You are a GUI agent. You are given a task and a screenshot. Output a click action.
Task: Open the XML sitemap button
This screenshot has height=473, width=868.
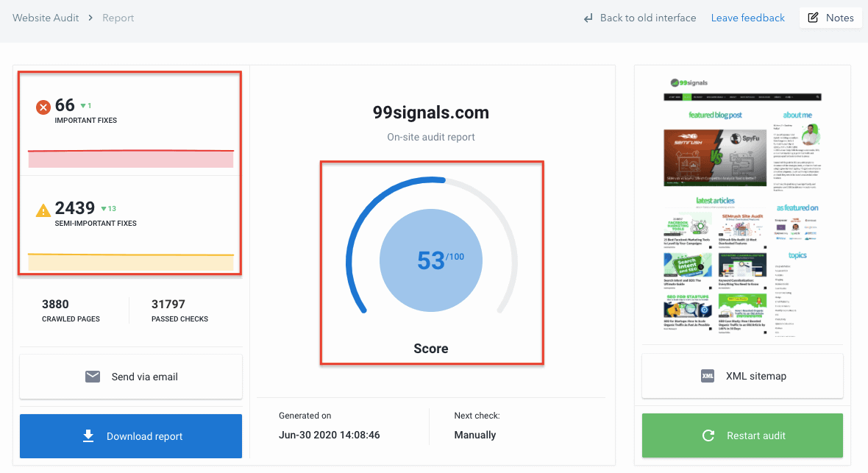point(742,376)
